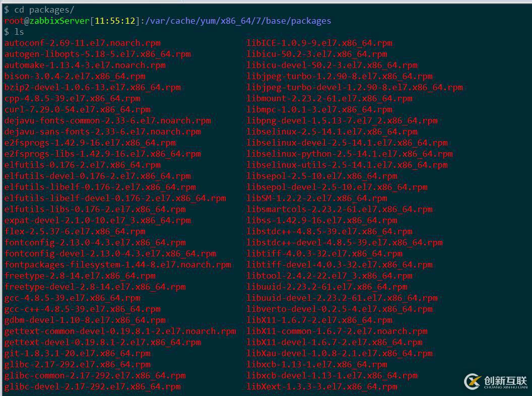Select elfutils-libelf-devel-0.176-2.el7.x86_64.rpm

pos(115,198)
